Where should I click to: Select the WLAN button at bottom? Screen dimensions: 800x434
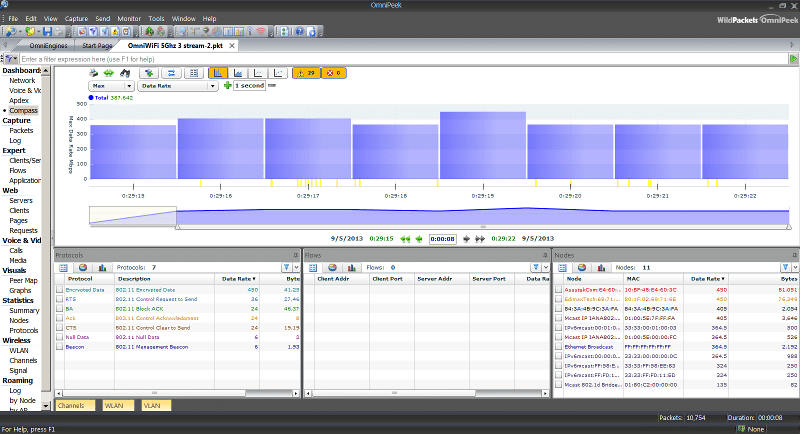(118, 405)
